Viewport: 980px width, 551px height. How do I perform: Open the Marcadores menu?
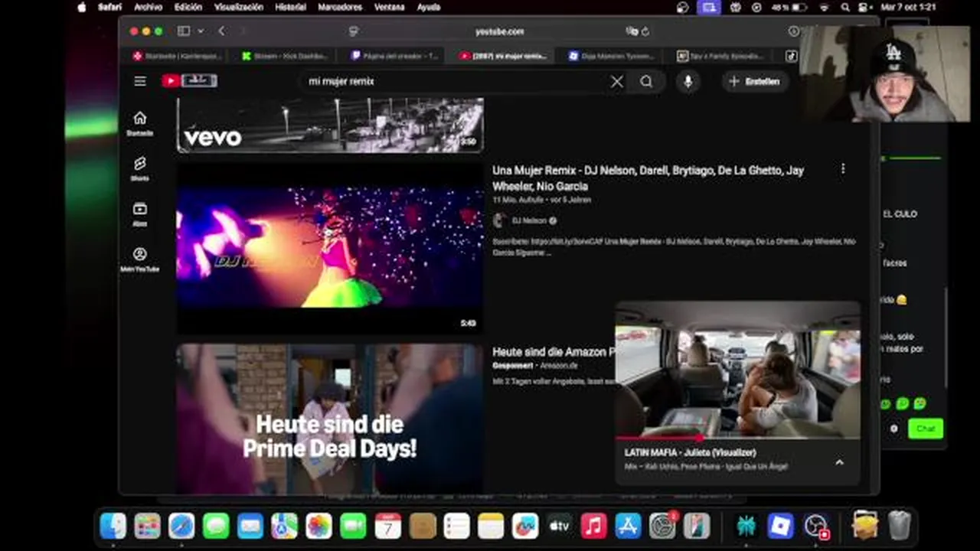[340, 7]
